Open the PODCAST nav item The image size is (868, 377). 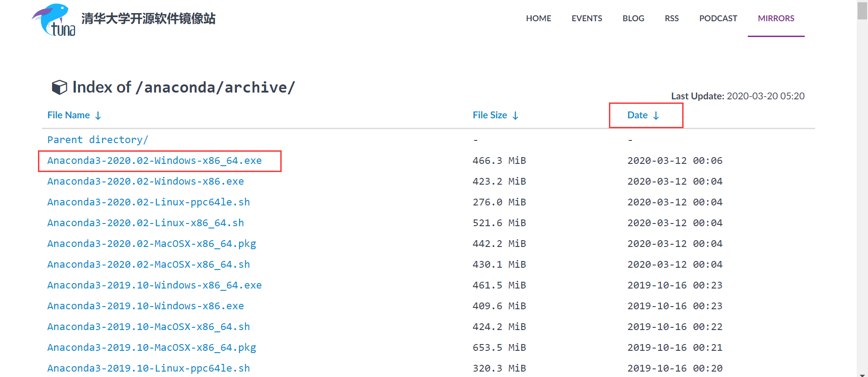pos(718,19)
